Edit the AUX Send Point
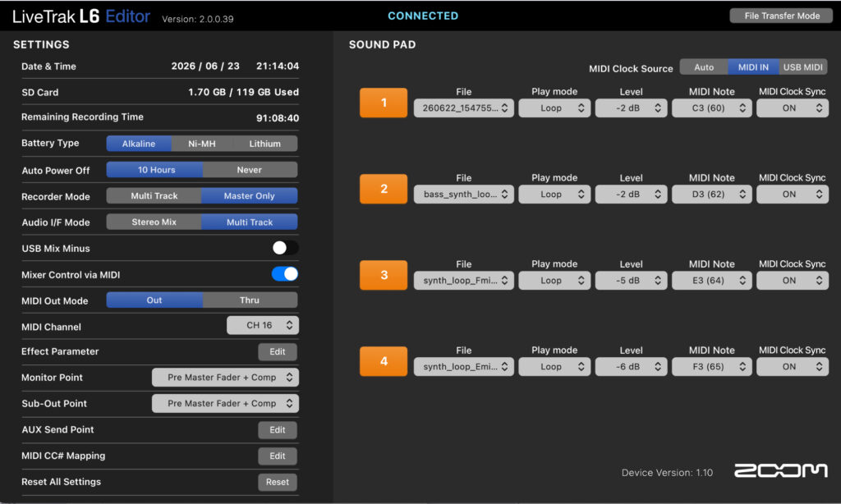Screen dimensions: 841x504 coord(278,430)
